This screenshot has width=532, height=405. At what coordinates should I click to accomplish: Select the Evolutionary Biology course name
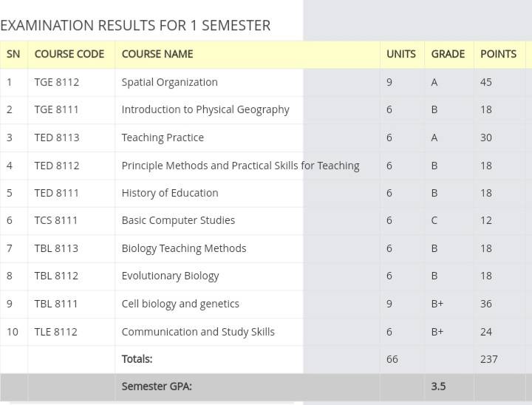pos(170,276)
